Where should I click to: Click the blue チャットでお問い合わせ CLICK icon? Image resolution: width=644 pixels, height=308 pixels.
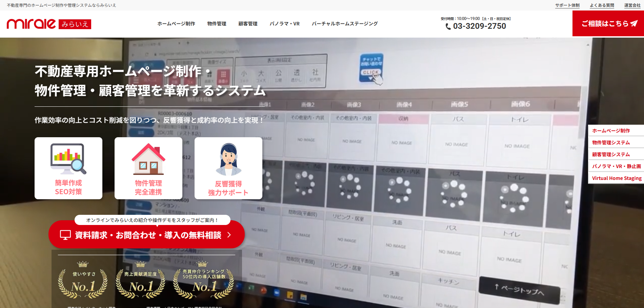(x=371, y=69)
